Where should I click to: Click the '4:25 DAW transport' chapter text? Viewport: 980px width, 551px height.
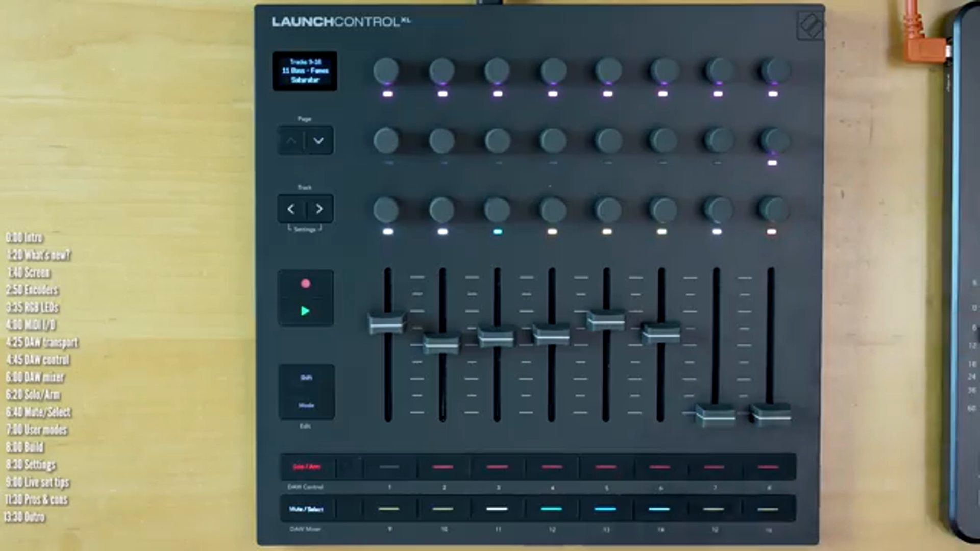click(42, 342)
